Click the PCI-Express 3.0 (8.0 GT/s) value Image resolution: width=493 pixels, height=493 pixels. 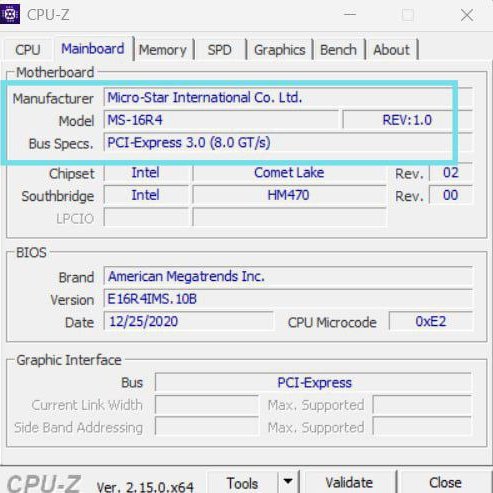(x=288, y=143)
